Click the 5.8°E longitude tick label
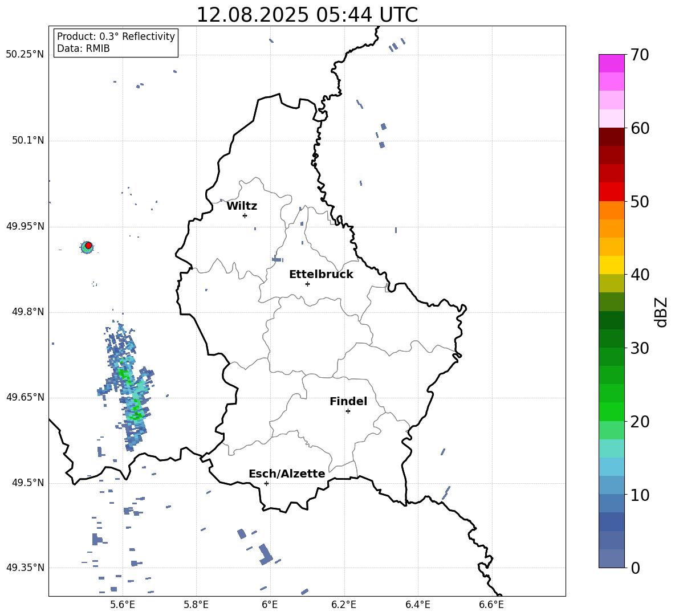 196,605
